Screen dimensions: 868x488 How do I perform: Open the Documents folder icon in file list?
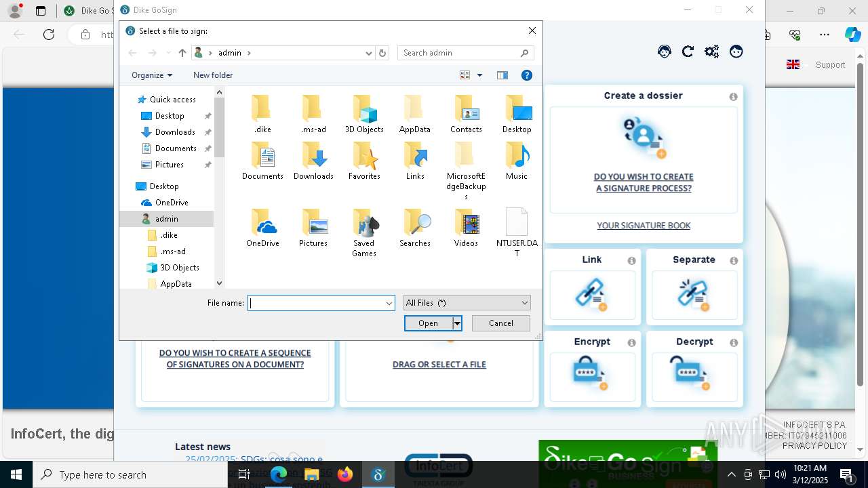click(x=262, y=161)
